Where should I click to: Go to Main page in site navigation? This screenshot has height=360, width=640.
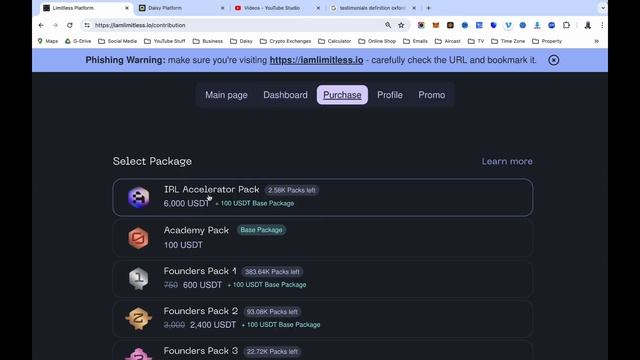click(x=227, y=95)
